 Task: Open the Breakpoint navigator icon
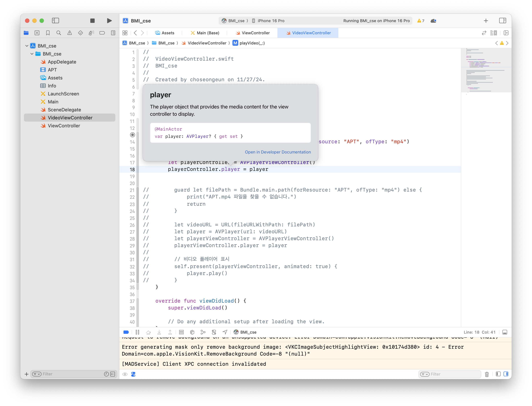(x=102, y=33)
